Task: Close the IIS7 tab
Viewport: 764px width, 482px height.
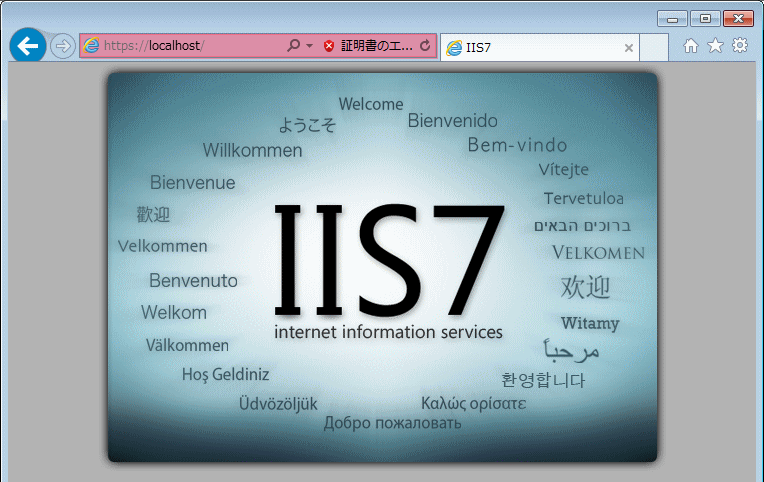Action: click(629, 47)
